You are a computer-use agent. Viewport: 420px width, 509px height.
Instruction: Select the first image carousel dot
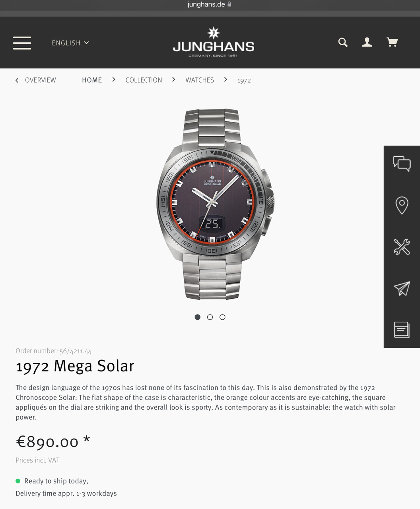198,317
